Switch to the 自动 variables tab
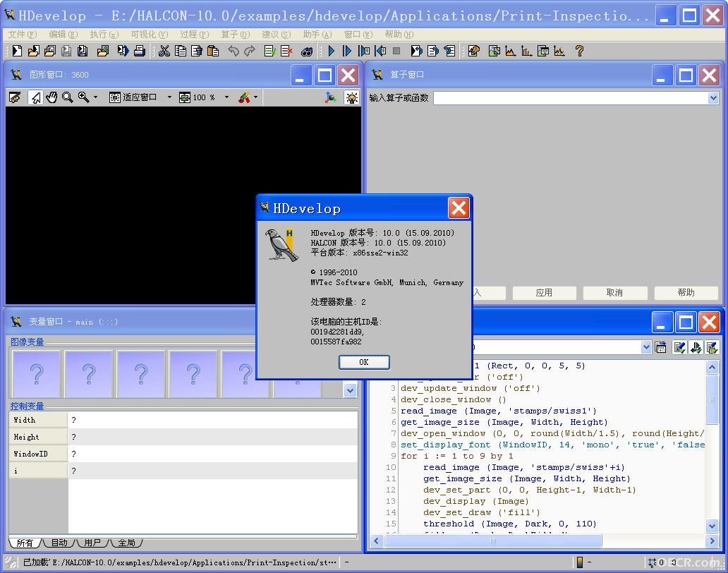Screen dimensions: 728x573 coord(59,543)
